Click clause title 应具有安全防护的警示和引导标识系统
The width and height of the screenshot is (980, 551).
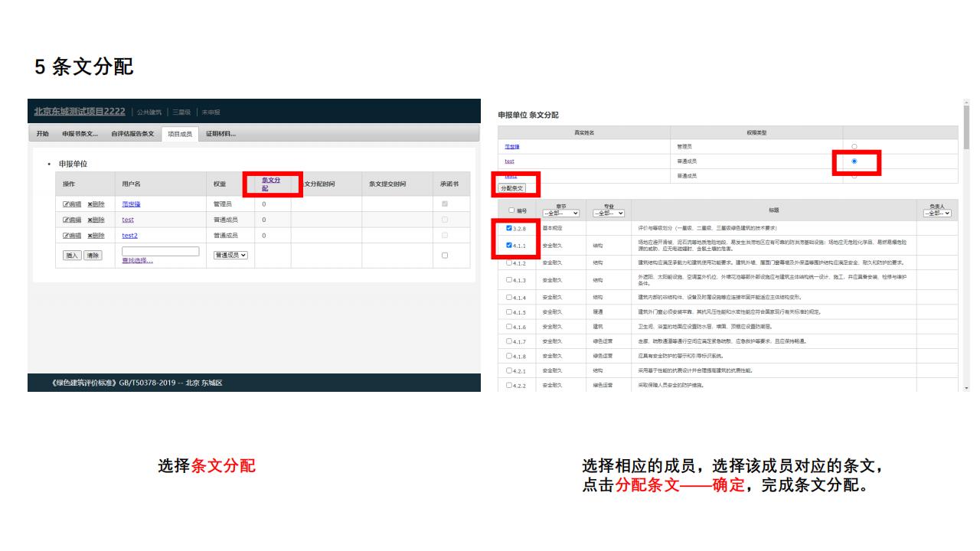click(680, 355)
